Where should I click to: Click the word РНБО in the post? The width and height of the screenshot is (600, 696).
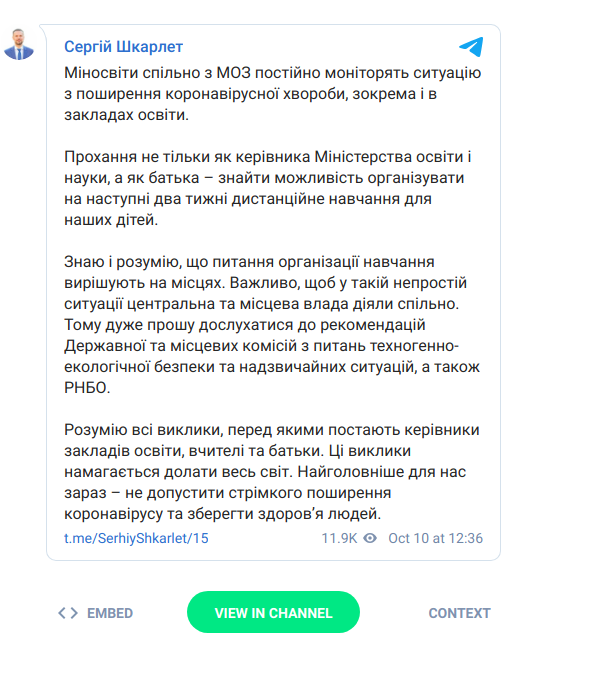(87, 388)
